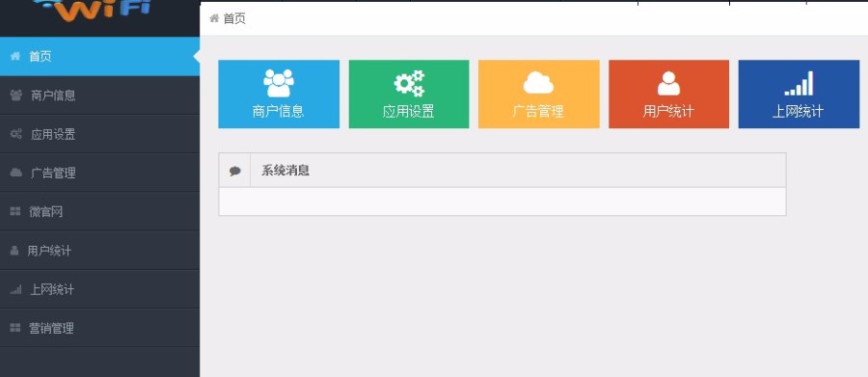Click the 应用设置 label on green tile
This screenshot has width=868, height=377.
(x=409, y=112)
